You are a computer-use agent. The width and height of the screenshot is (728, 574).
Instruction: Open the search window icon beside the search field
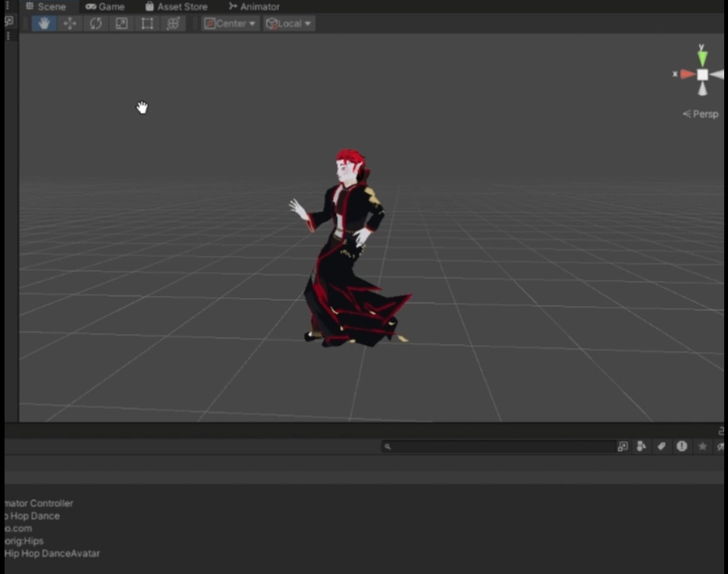tap(623, 447)
